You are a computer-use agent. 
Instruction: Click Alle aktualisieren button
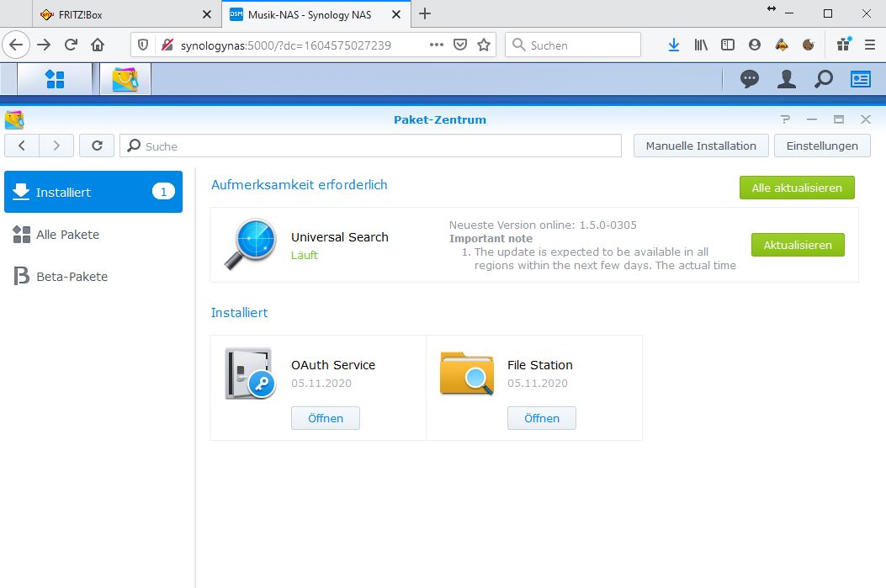[797, 188]
